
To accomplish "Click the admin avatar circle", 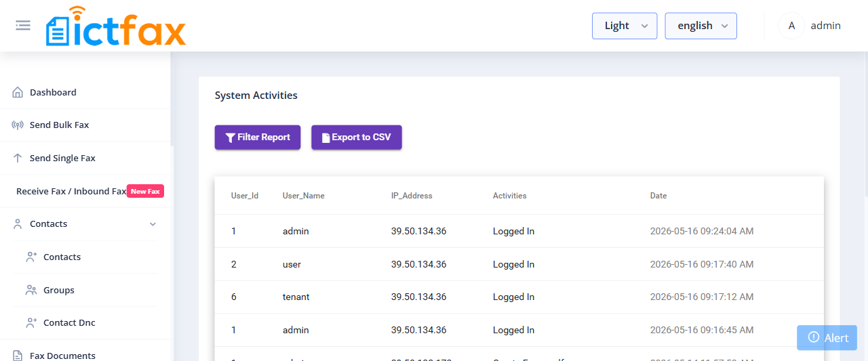I will click(x=791, y=26).
